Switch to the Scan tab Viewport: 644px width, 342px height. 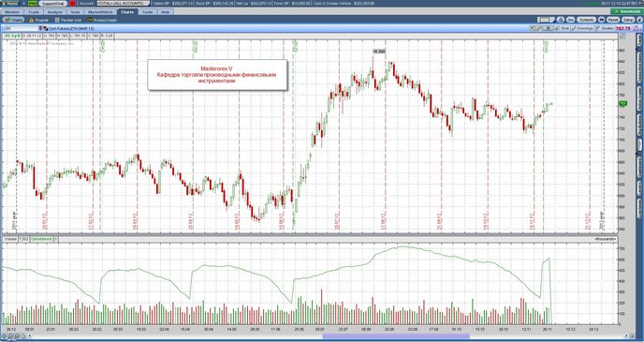click(x=75, y=12)
